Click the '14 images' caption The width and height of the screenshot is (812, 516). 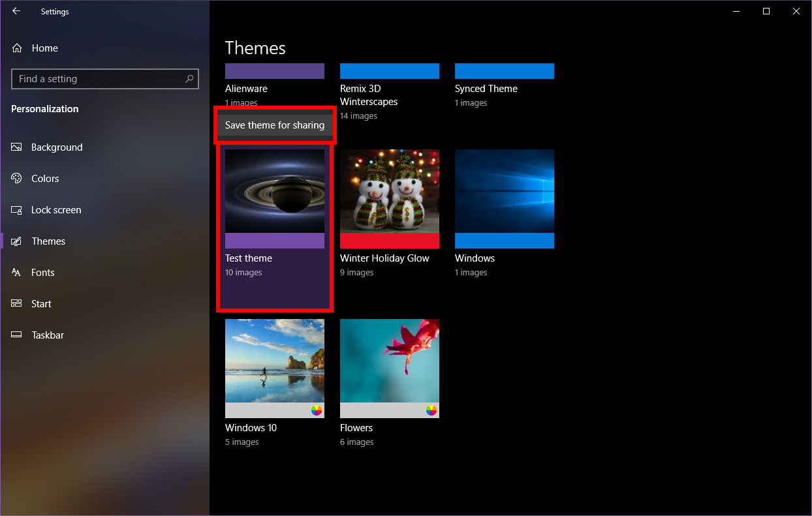358,116
